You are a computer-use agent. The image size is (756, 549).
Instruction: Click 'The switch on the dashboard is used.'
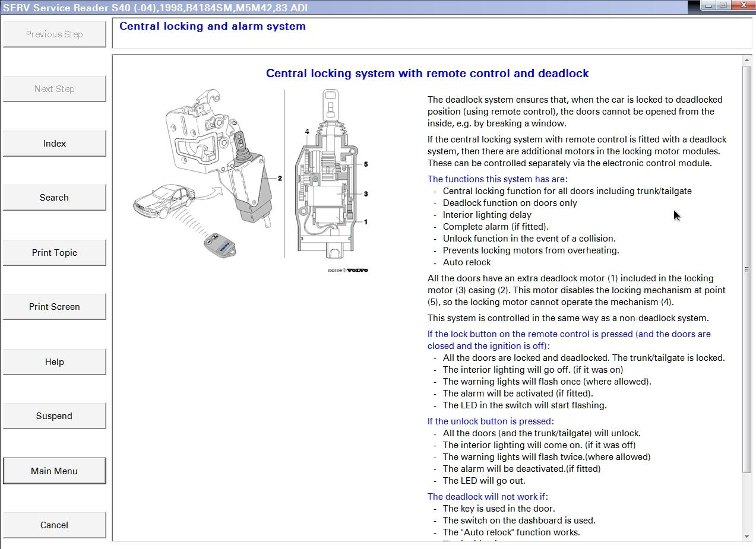[519, 521]
